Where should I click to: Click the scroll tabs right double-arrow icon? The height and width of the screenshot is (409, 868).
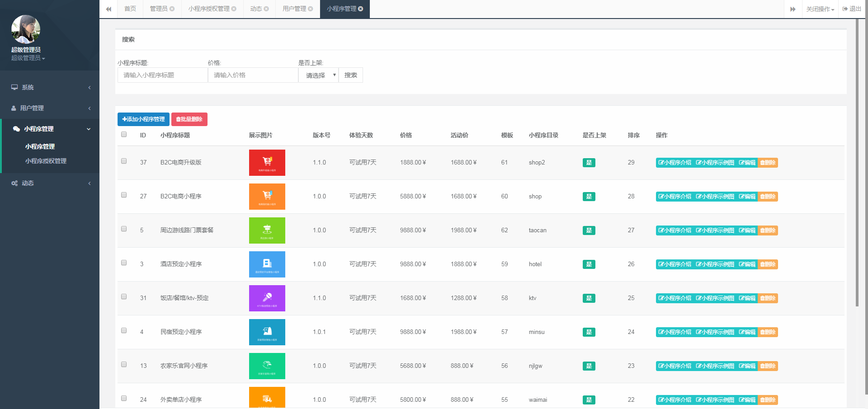[793, 9]
